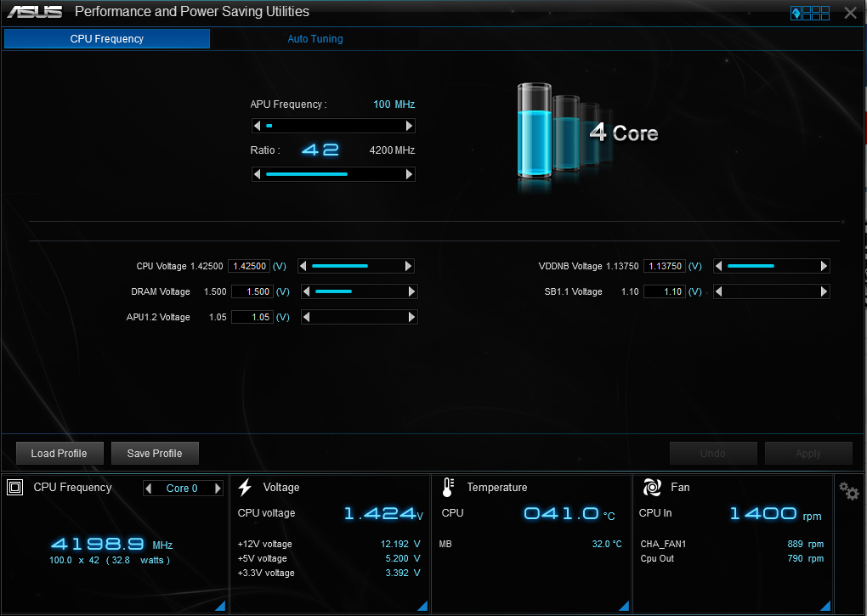
Task: Click the Cpu Out 790 rpm value
Action: point(806,558)
